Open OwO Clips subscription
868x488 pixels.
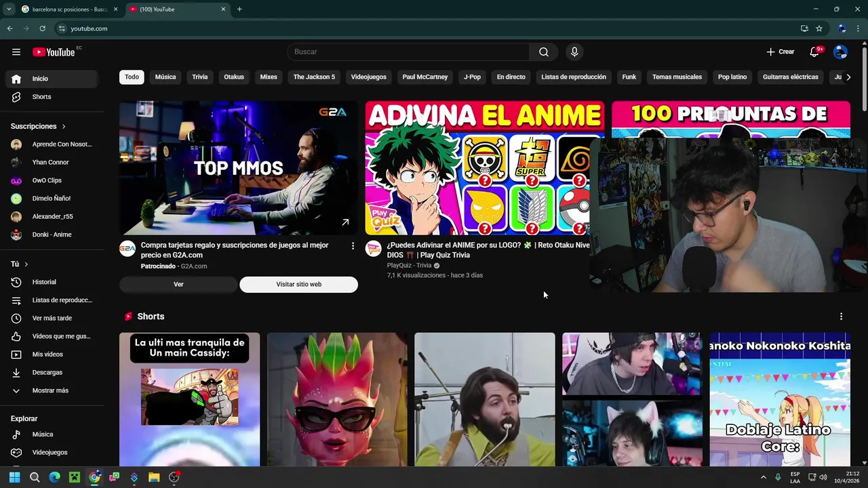pos(52,180)
